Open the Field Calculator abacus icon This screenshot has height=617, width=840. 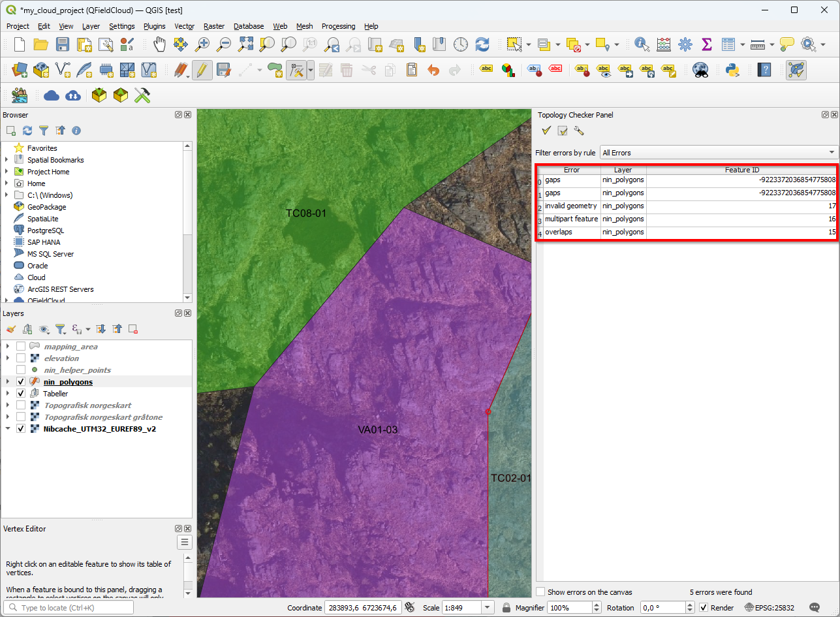(x=664, y=44)
